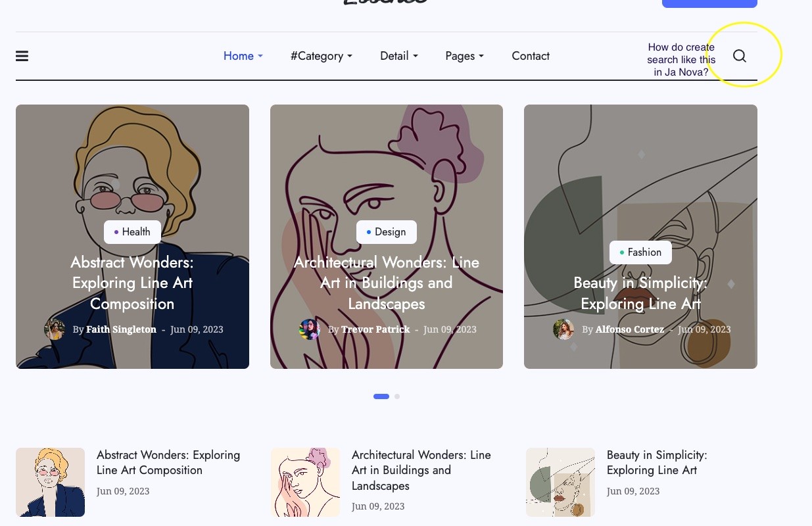Expand the Pages dropdown menu
The width and height of the screenshot is (812, 526).
point(465,56)
